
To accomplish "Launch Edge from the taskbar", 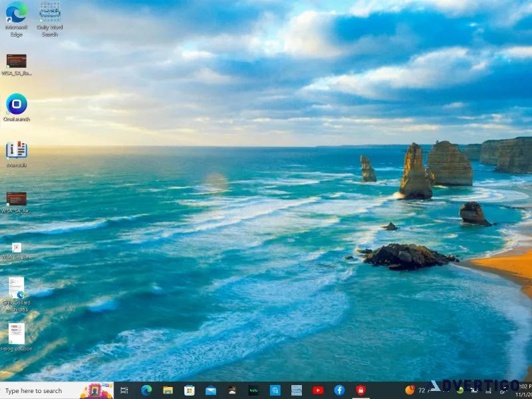I will [x=146, y=390].
